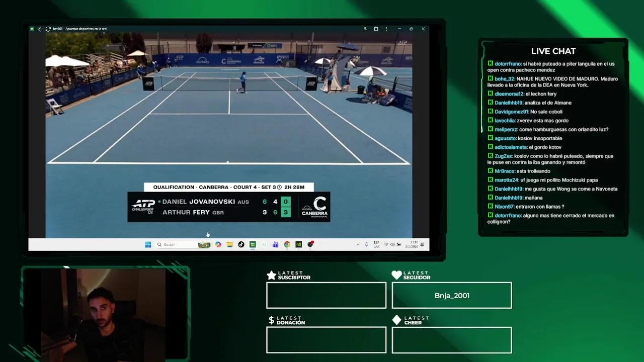Open WhatsApp from the taskbar
This screenshot has height=362, width=644.
tap(264, 245)
